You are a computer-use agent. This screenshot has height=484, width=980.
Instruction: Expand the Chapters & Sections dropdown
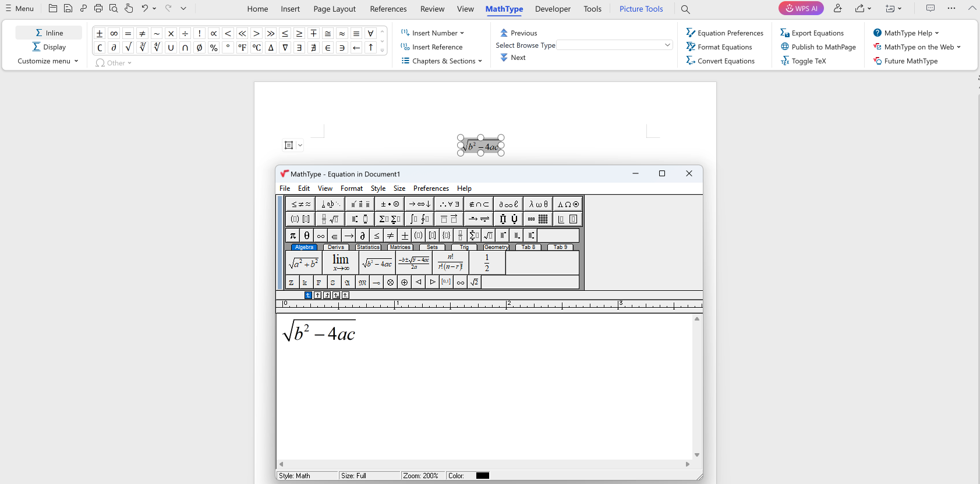(442, 61)
